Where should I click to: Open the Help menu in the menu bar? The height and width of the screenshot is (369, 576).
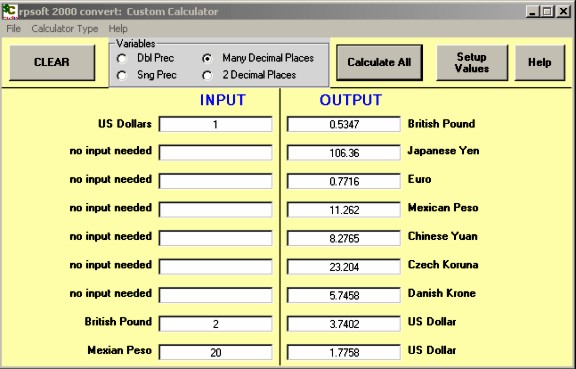click(118, 29)
